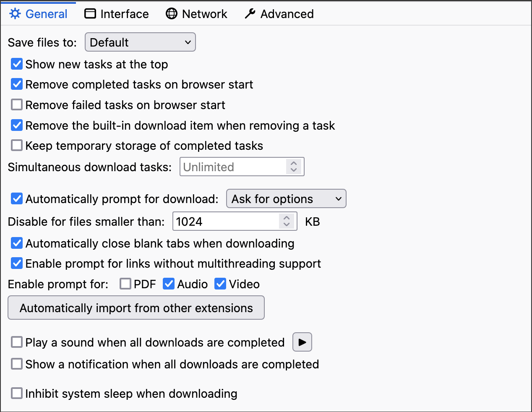Play the download completion sound preview
532x412 pixels.
302,342
